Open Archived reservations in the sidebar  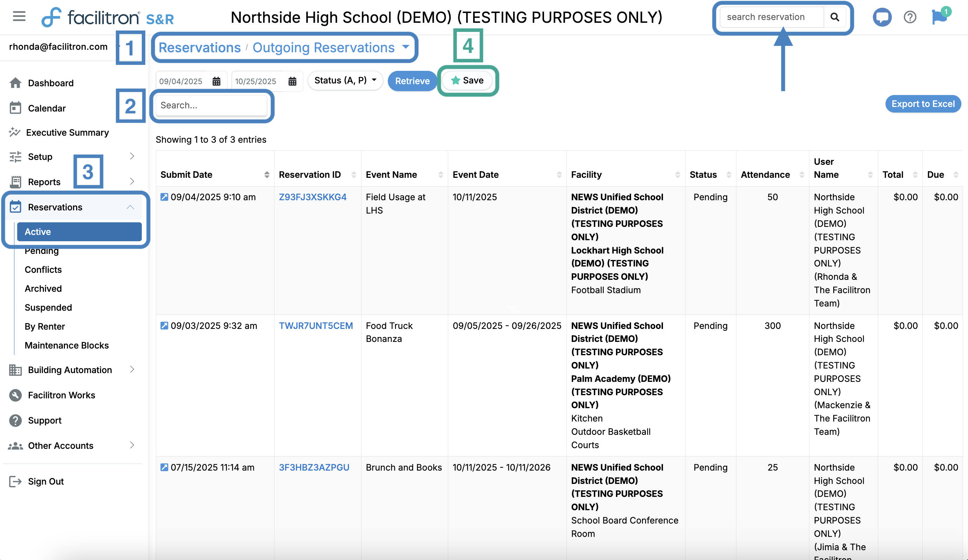[43, 288]
